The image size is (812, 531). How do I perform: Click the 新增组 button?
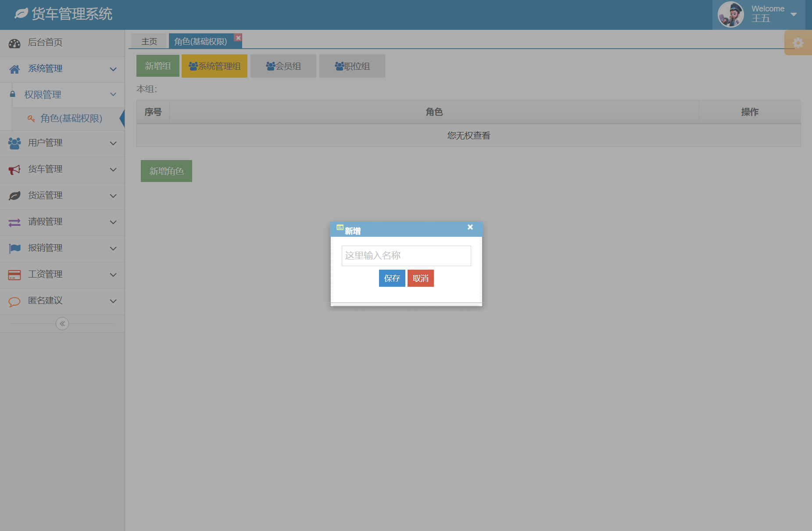coord(158,66)
